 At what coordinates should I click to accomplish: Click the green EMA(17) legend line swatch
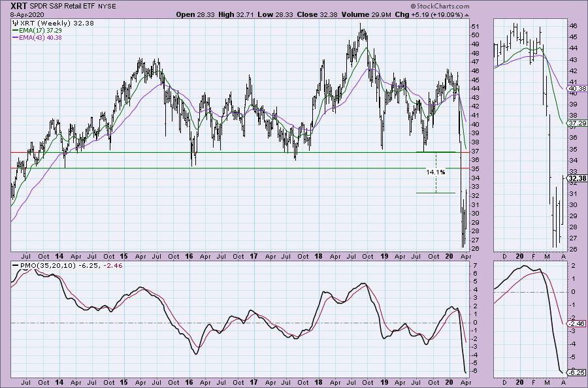(16, 30)
